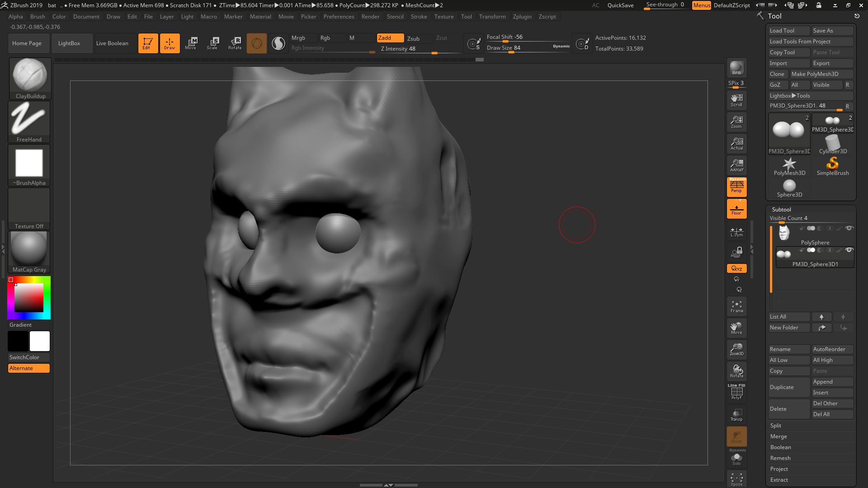Open the Zplugin menu
The height and width of the screenshot is (488, 868).
[x=522, y=17]
